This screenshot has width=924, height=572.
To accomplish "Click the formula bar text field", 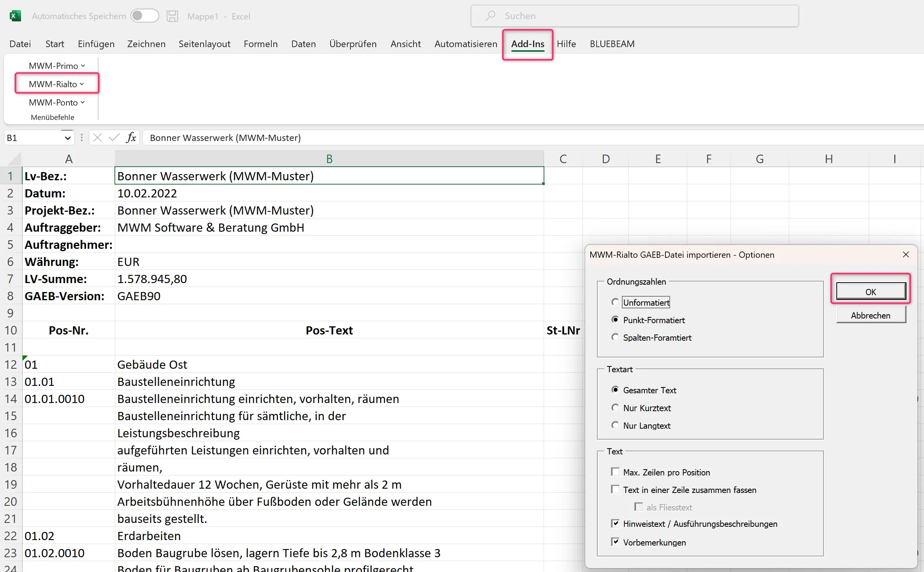I will tap(533, 137).
